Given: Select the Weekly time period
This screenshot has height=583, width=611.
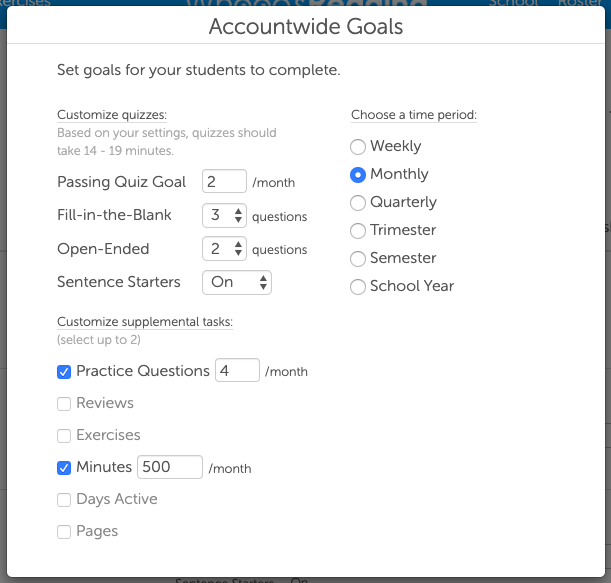Looking at the screenshot, I should tap(358, 146).
